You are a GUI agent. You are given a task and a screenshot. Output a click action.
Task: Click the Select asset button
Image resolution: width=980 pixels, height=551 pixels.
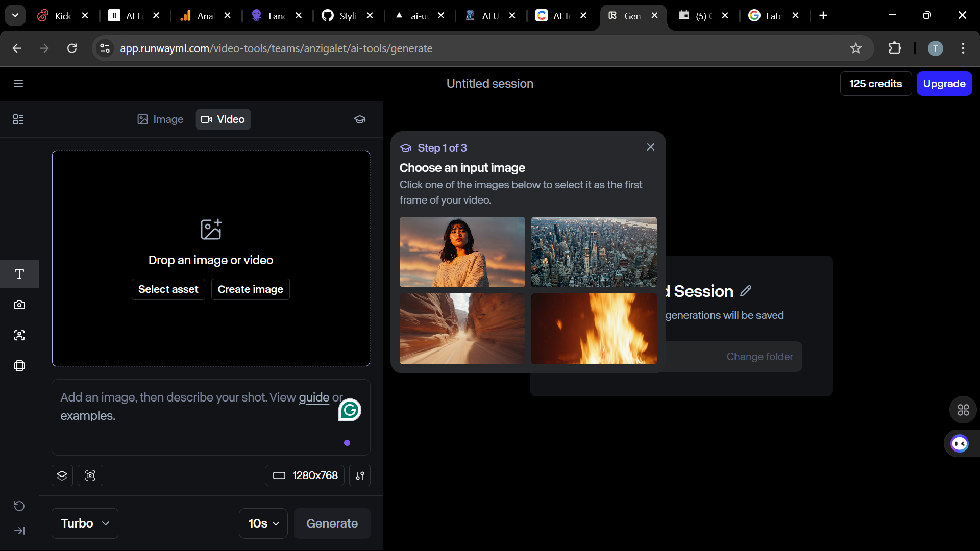click(168, 289)
